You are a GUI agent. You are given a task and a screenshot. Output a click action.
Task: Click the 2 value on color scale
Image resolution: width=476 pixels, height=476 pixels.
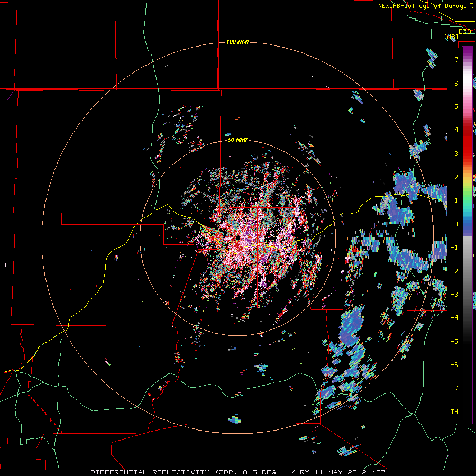456,177
